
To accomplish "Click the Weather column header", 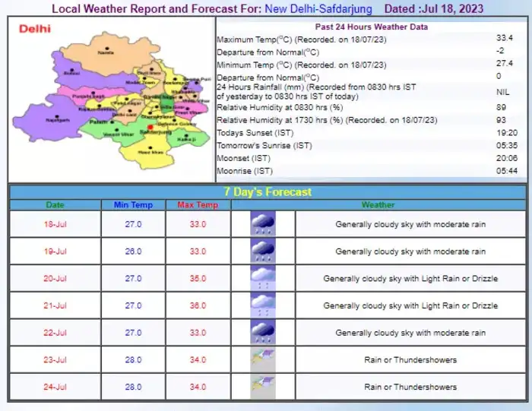I will coord(378,205).
